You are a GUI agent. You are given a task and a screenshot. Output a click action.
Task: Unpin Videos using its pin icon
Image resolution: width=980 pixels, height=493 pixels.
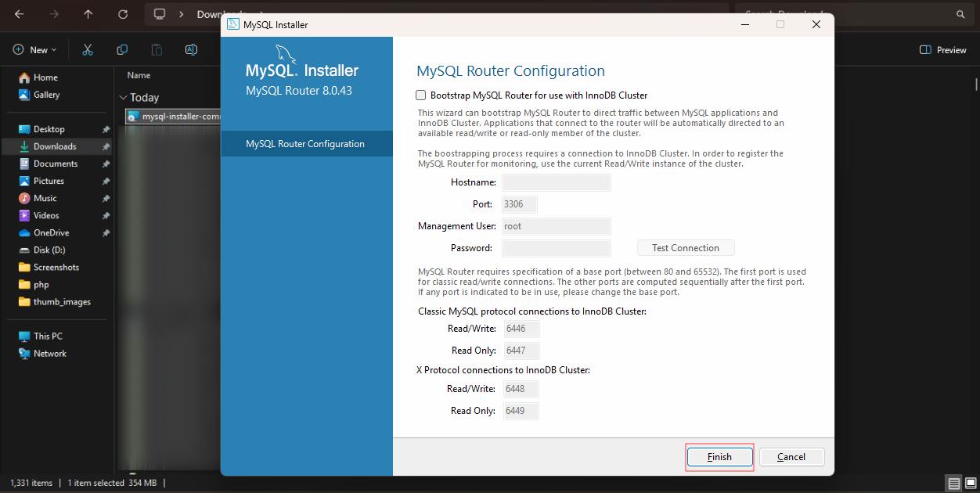106,215
